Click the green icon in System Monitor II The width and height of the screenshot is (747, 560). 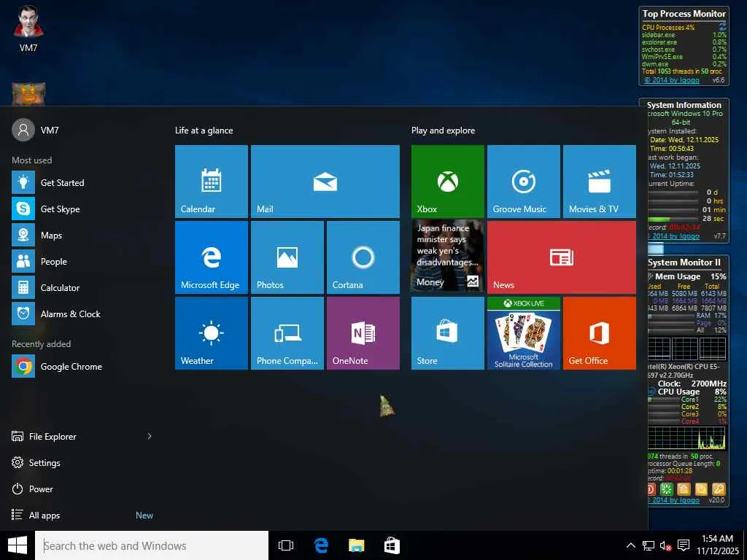[667, 489]
